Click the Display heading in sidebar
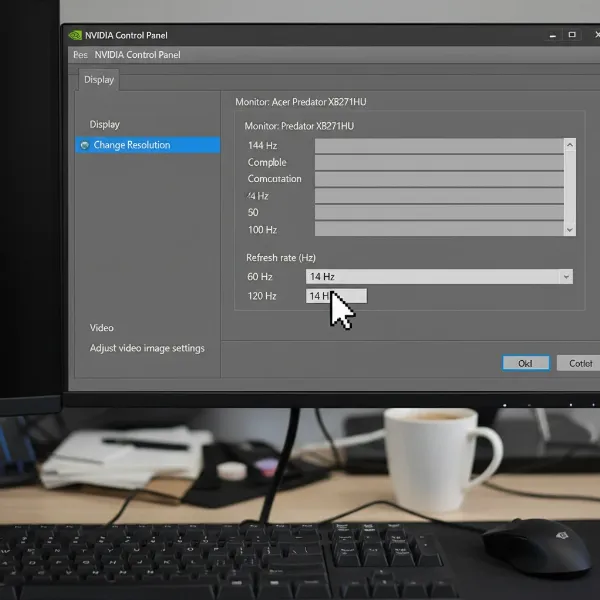 (104, 124)
